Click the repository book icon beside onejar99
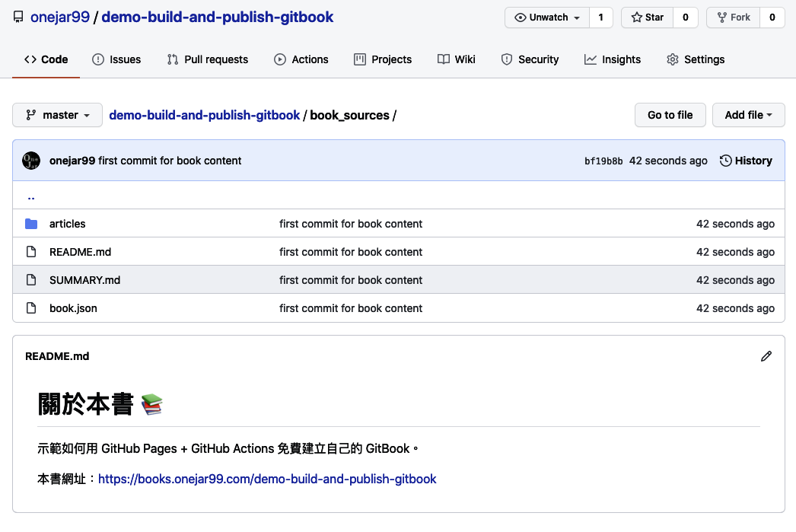The image size is (796, 532). pos(18,18)
